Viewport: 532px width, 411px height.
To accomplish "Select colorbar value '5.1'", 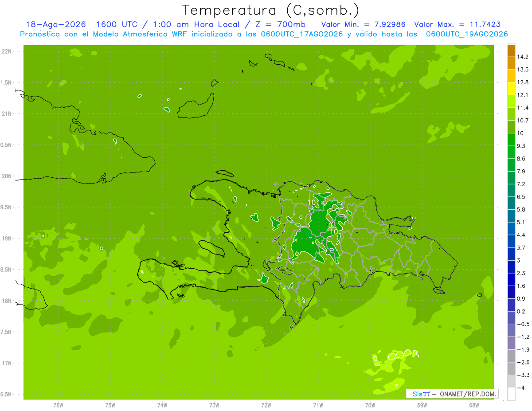I will [521, 222].
